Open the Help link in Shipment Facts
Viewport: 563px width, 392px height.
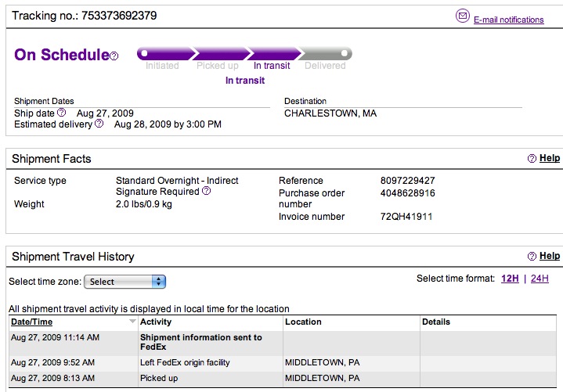coord(550,158)
